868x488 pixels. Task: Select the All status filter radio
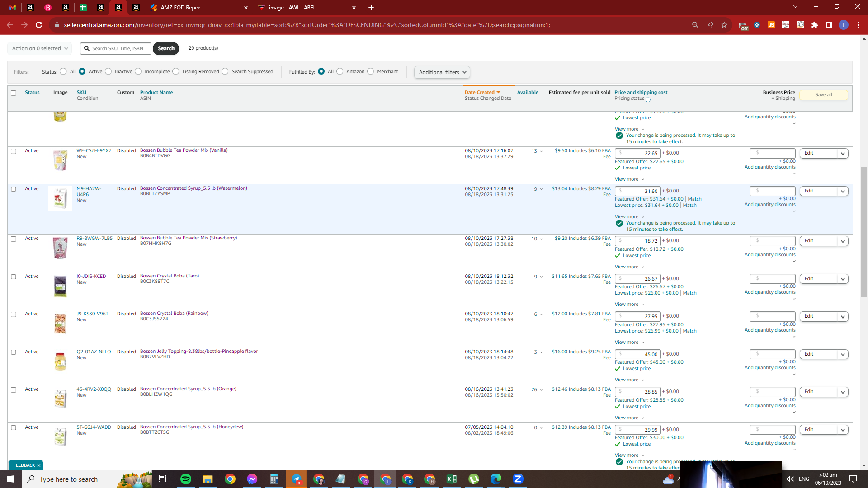coord(63,71)
